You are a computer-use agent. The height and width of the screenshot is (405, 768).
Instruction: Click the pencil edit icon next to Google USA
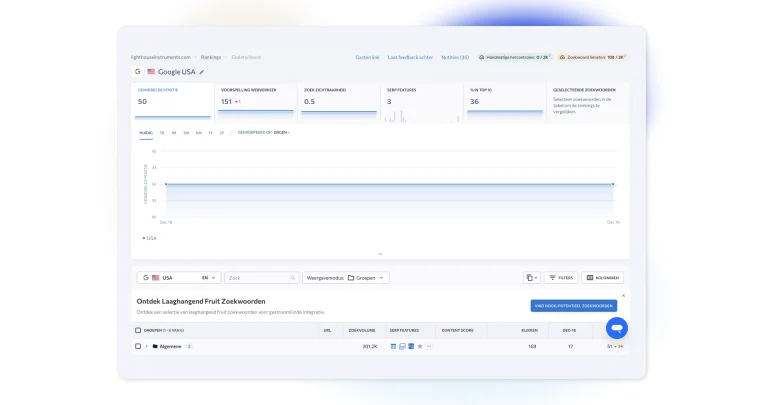click(x=202, y=72)
